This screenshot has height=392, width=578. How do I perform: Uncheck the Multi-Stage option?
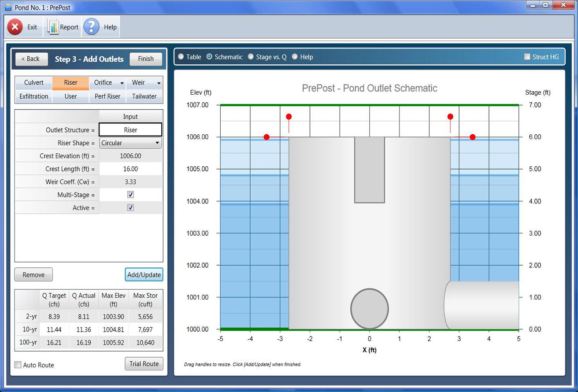(130, 195)
